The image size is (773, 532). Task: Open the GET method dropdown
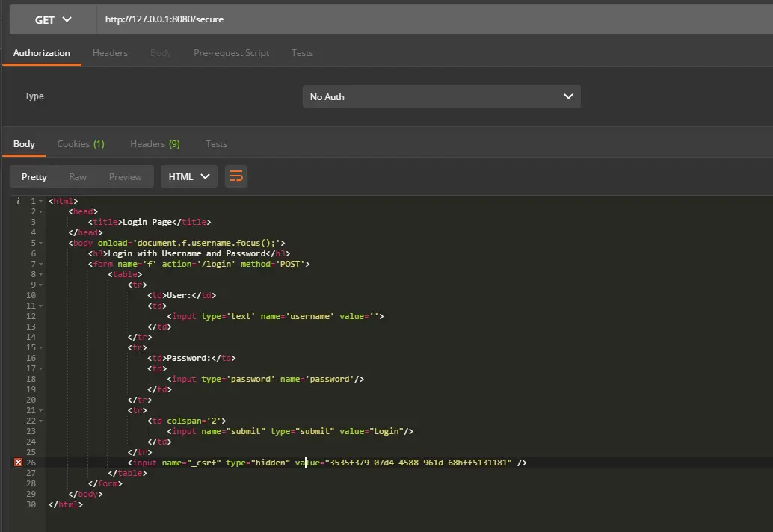point(53,19)
